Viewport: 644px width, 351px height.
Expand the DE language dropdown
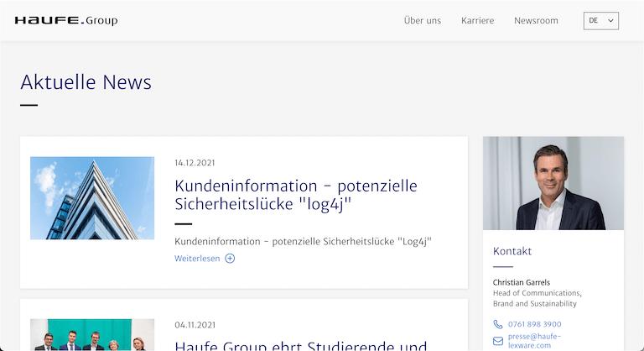coord(600,21)
